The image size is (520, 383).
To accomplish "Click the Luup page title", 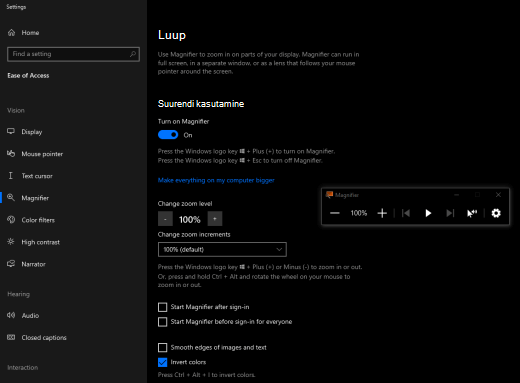I will tap(172, 35).
